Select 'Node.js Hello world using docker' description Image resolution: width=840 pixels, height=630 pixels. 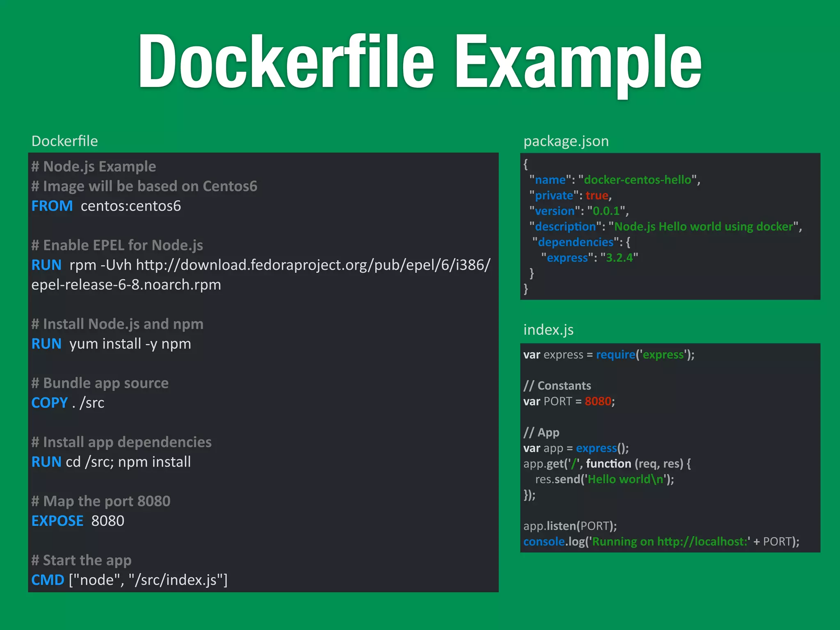pyautogui.click(x=704, y=227)
